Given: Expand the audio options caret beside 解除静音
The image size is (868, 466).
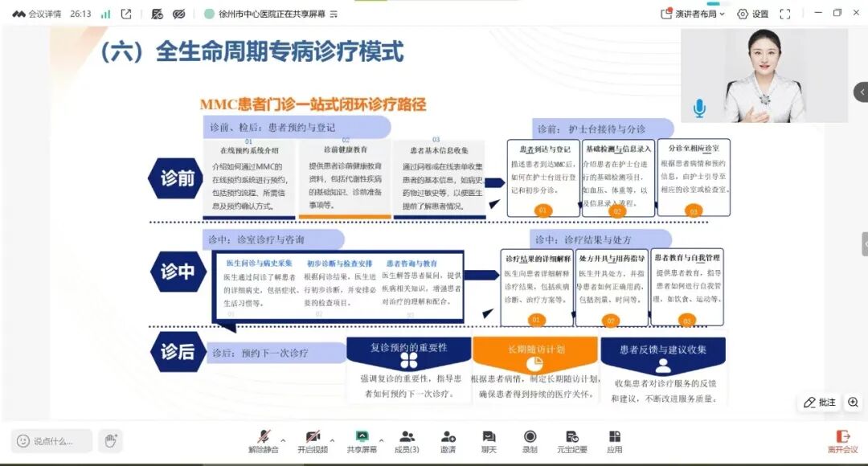Looking at the screenshot, I should 284,440.
